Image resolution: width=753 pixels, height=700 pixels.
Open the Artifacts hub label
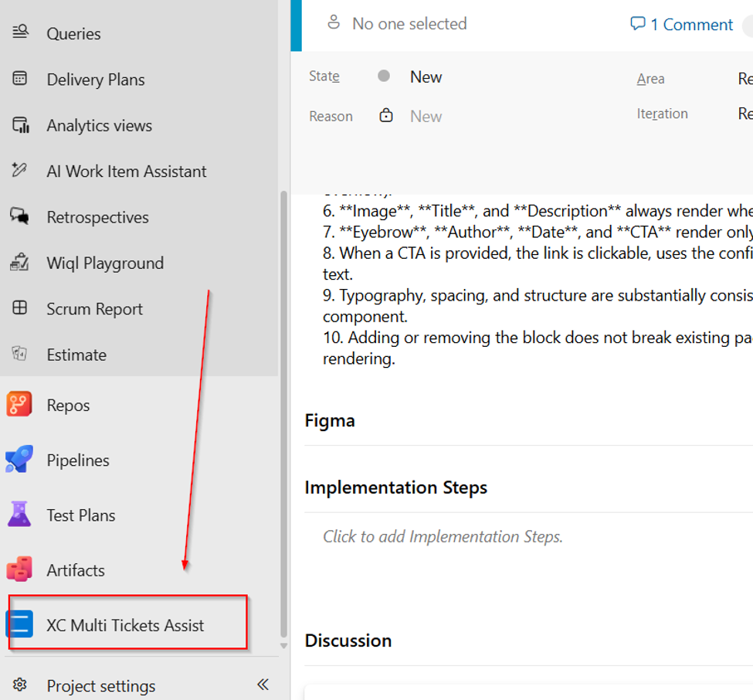pyautogui.click(x=76, y=570)
